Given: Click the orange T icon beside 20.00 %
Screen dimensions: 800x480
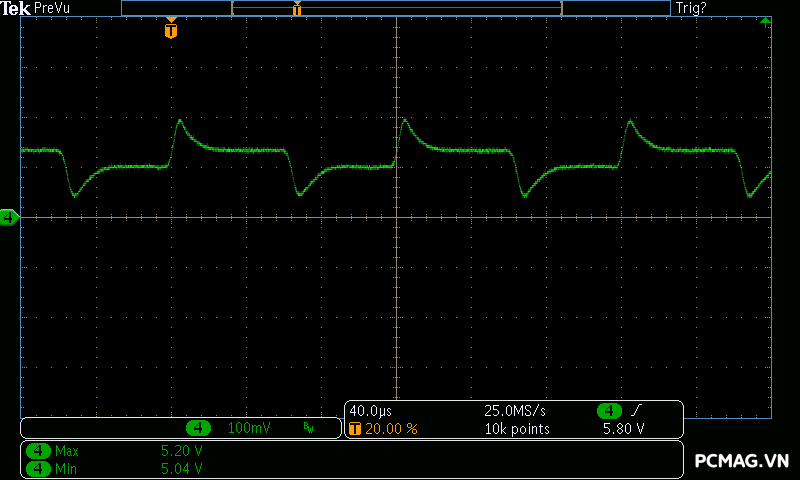Looking at the screenshot, I should point(355,429).
